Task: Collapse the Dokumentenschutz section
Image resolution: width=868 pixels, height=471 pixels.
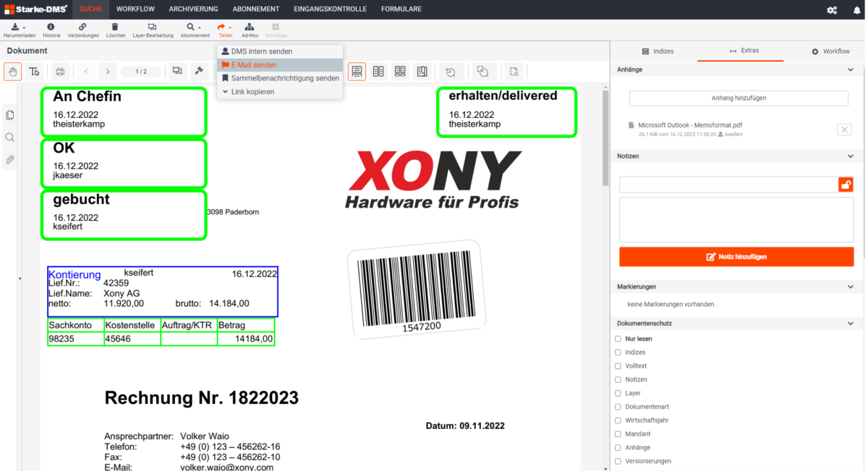Action: (851, 323)
